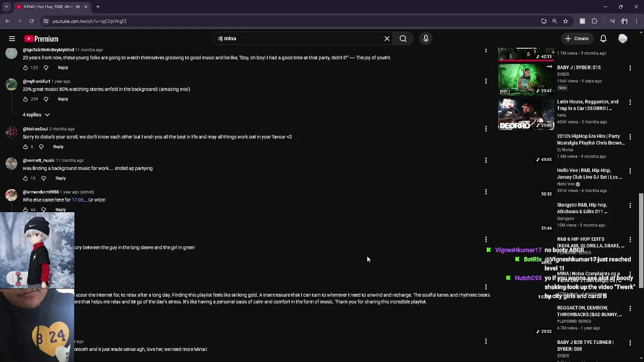Viewport: 644px width, 362px height.
Task: Like the @IgoTalkWetinDeyMyMind comment
Action: click(26, 67)
